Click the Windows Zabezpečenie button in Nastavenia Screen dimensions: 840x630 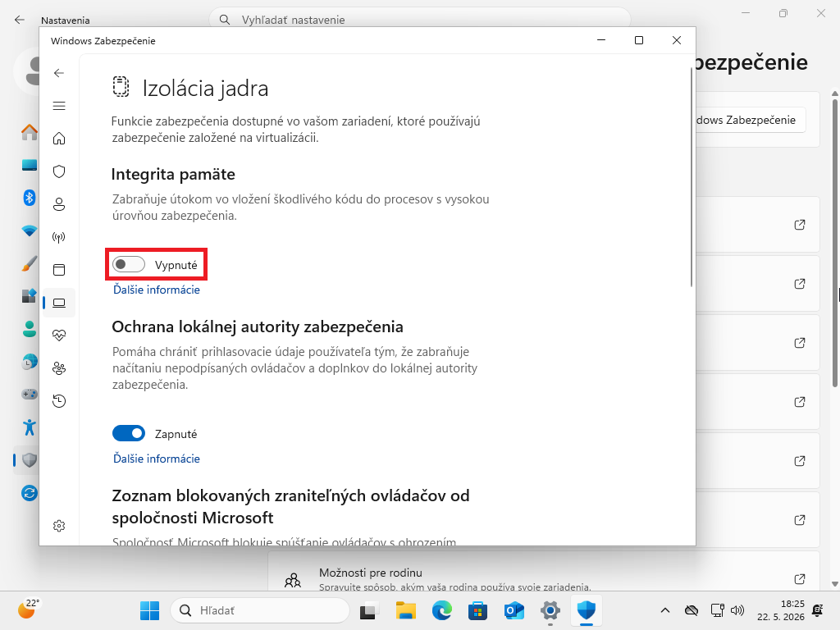click(x=750, y=120)
